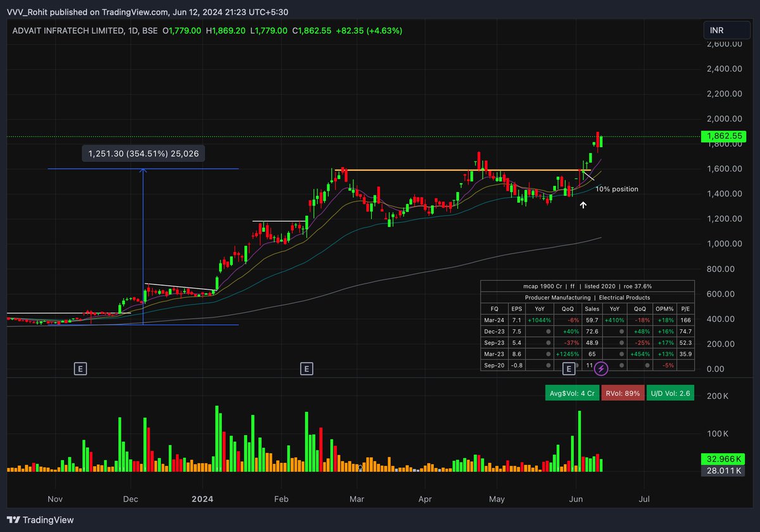The width and height of the screenshot is (760, 532).
Task: Click the 166 P/E cell
Action: point(685,320)
